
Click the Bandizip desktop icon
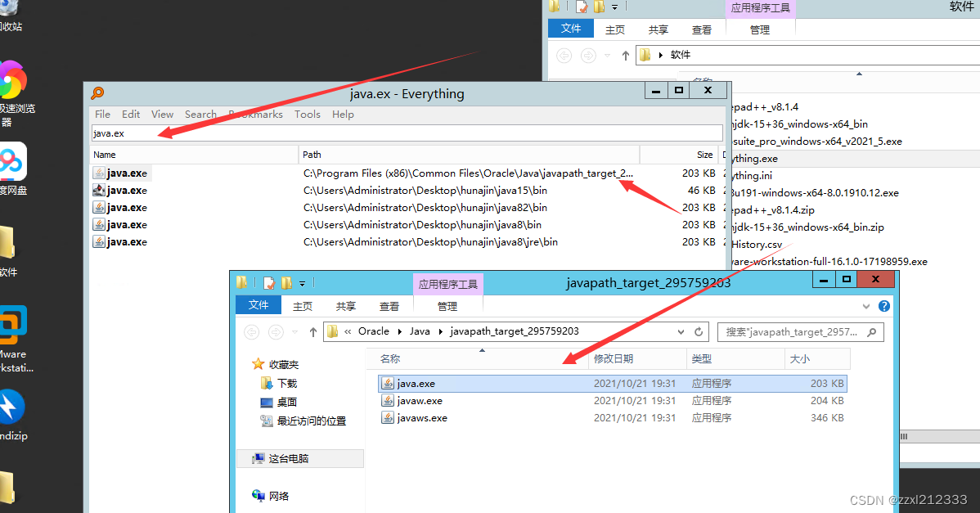[11, 414]
